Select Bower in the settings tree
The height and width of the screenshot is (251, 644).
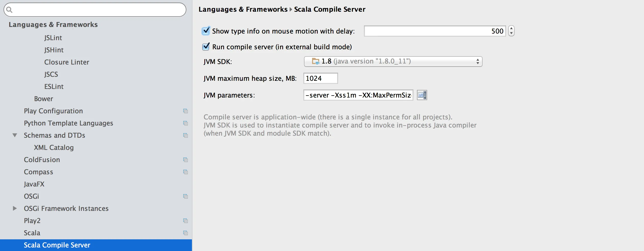click(44, 99)
